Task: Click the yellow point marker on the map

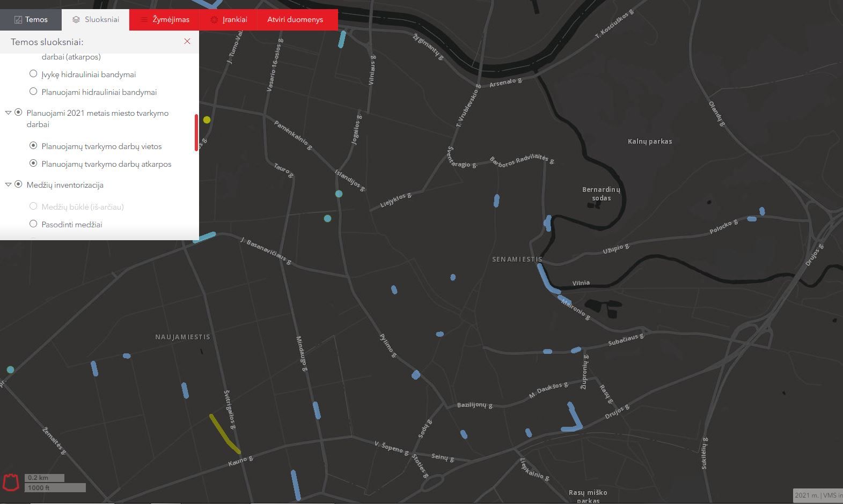Action: [207, 120]
